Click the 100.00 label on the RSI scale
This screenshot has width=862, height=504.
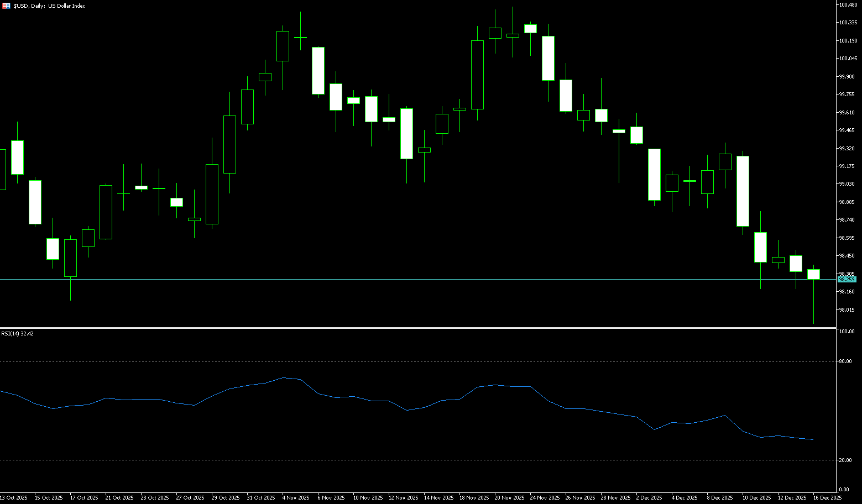tap(847, 332)
